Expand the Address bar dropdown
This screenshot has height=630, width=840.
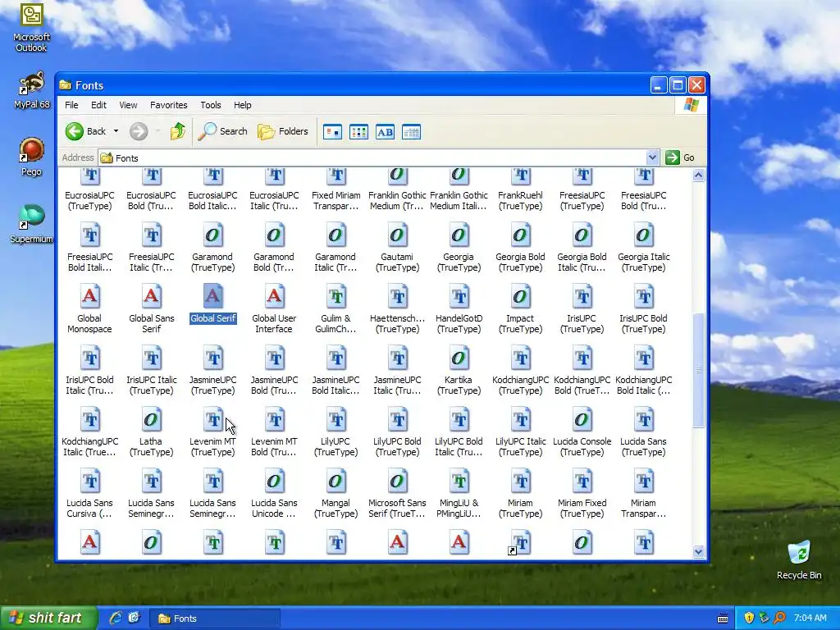pos(652,157)
